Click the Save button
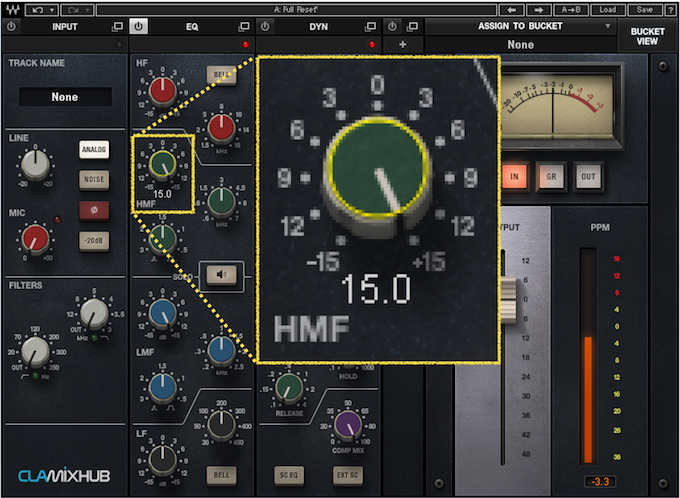The height and width of the screenshot is (498, 680). [x=644, y=10]
